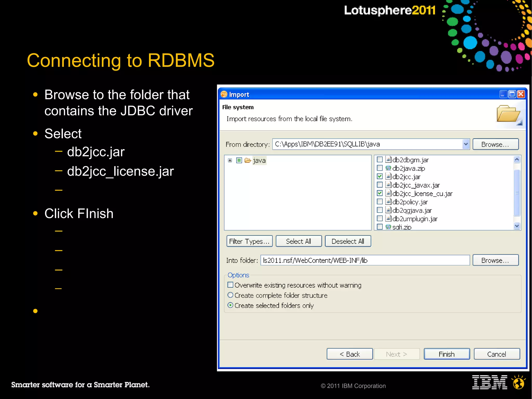
Task: Check the db2qgjava.jar checkbox
Action: point(380,210)
